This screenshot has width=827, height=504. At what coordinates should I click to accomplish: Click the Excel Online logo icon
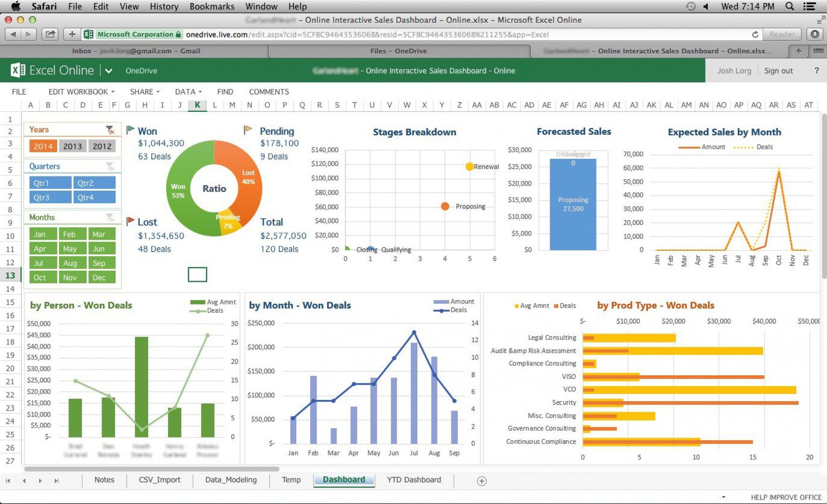[x=17, y=70]
